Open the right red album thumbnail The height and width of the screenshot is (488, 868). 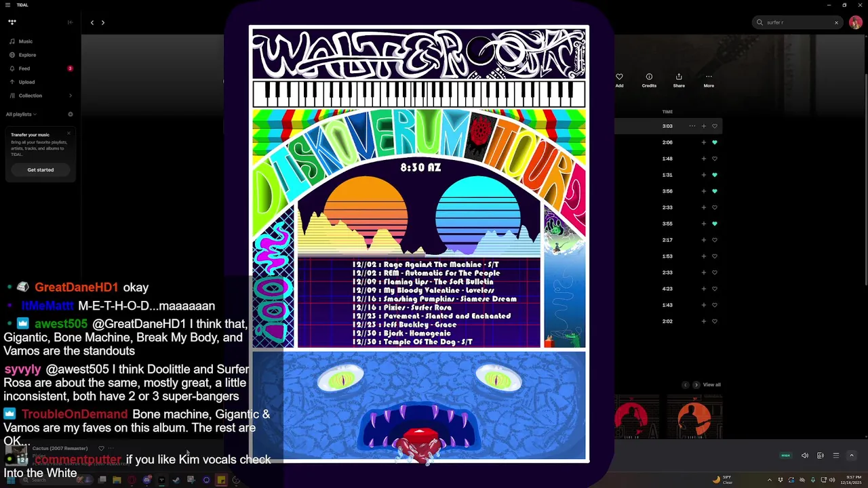[694, 418]
